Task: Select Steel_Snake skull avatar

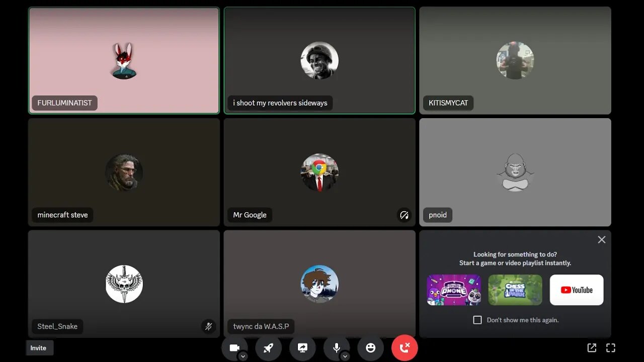Action: pyautogui.click(x=124, y=284)
